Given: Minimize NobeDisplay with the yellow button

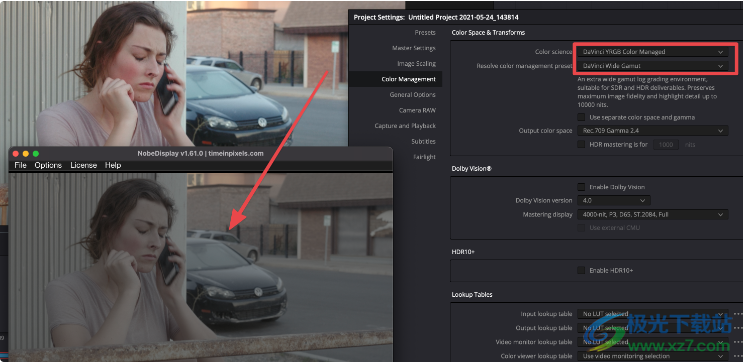Looking at the screenshot, I should click(26, 154).
